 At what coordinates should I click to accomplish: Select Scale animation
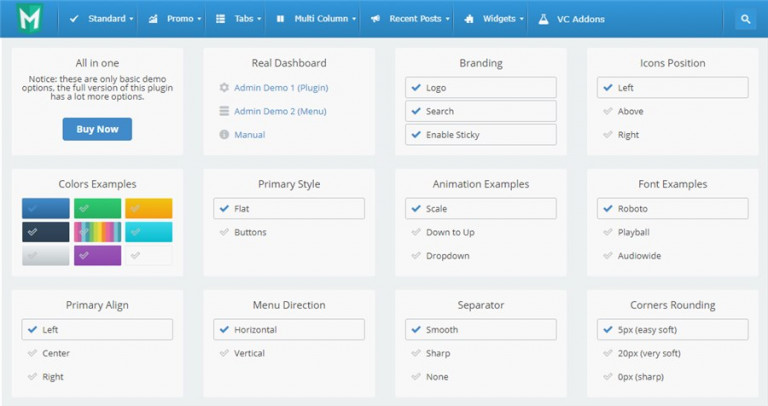pyautogui.click(x=480, y=208)
